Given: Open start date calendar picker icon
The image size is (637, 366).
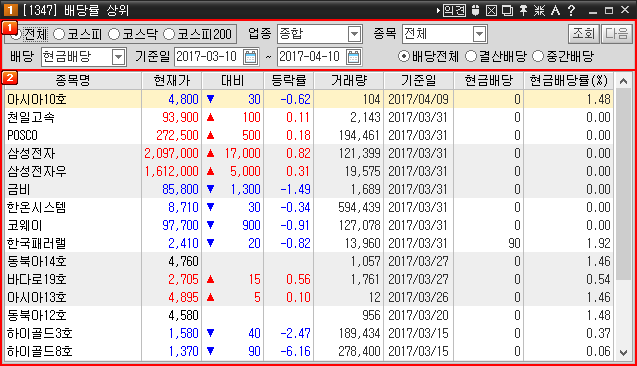Looking at the screenshot, I should click(250, 57).
